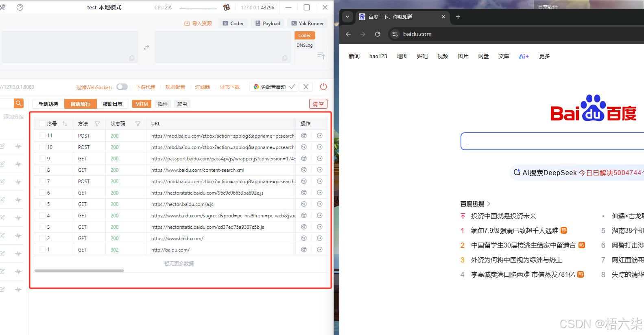The width and height of the screenshot is (644, 335).
Task: Swap the codec panes with arrows icon
Action: pyautogui.click(x=146, y=48)
